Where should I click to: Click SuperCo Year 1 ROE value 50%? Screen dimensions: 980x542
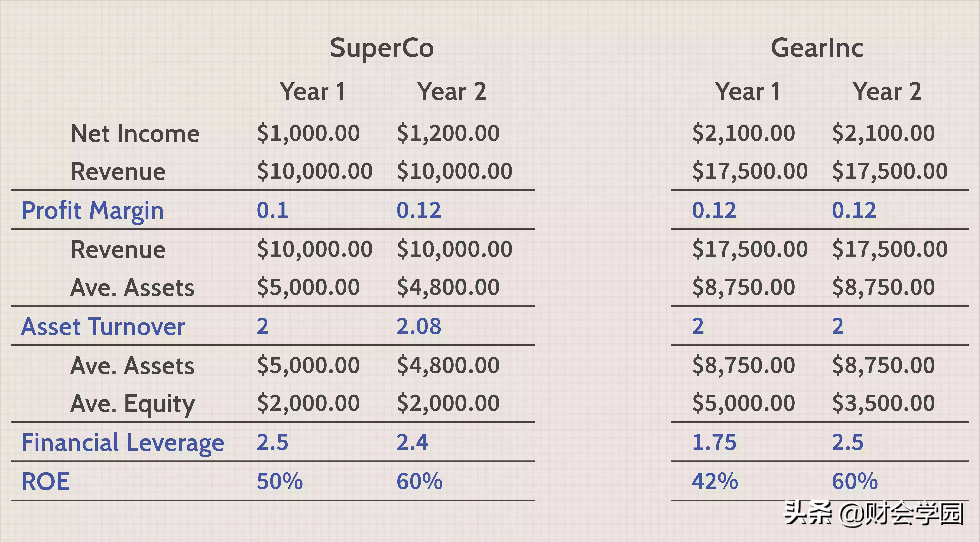280,482
